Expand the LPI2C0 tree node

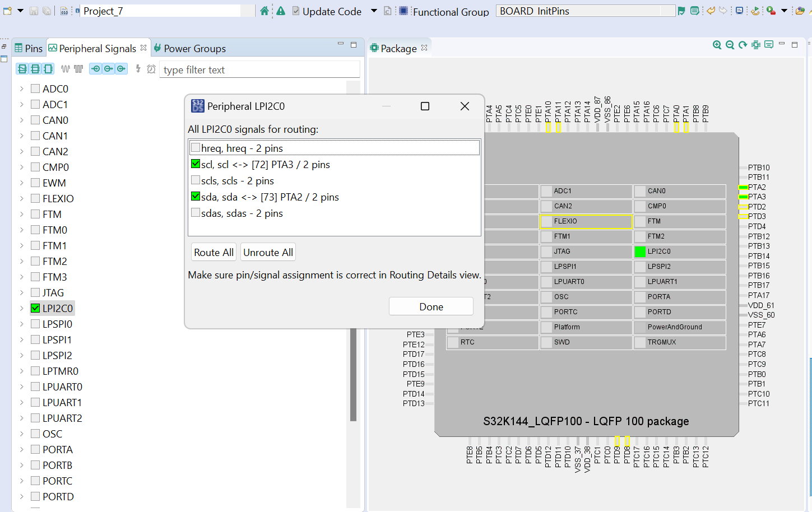(21, 308)
